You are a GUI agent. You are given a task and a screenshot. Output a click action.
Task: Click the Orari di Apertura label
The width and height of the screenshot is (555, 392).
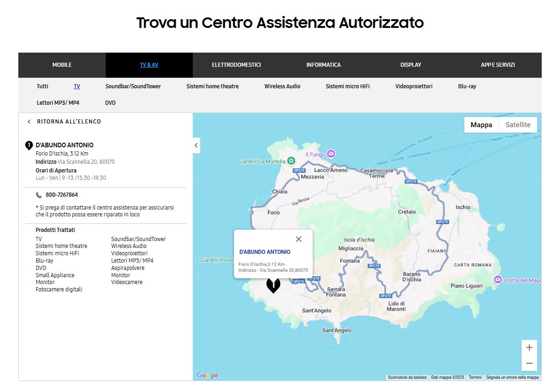(x=56, y=171)
